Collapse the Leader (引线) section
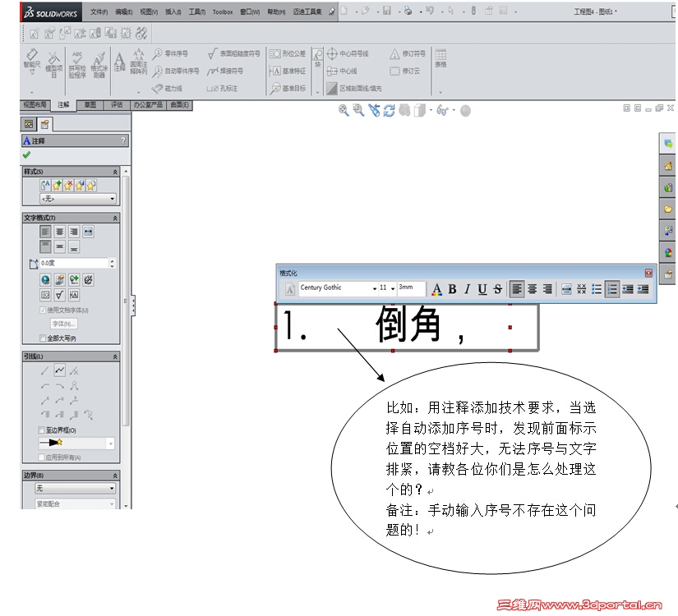 pos(115,356)
